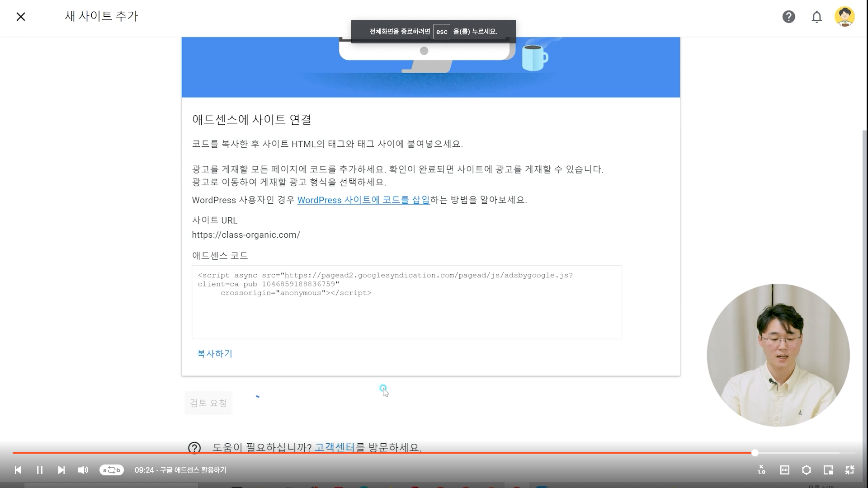Skip to the previous video
868x488 pixels.
(18, 470)
